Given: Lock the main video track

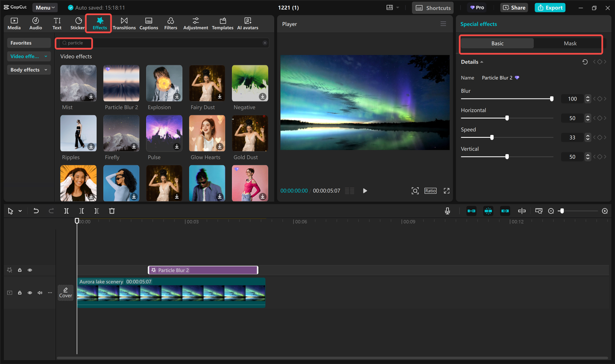Looking at the screenshot, I should (x=20, y=292).
